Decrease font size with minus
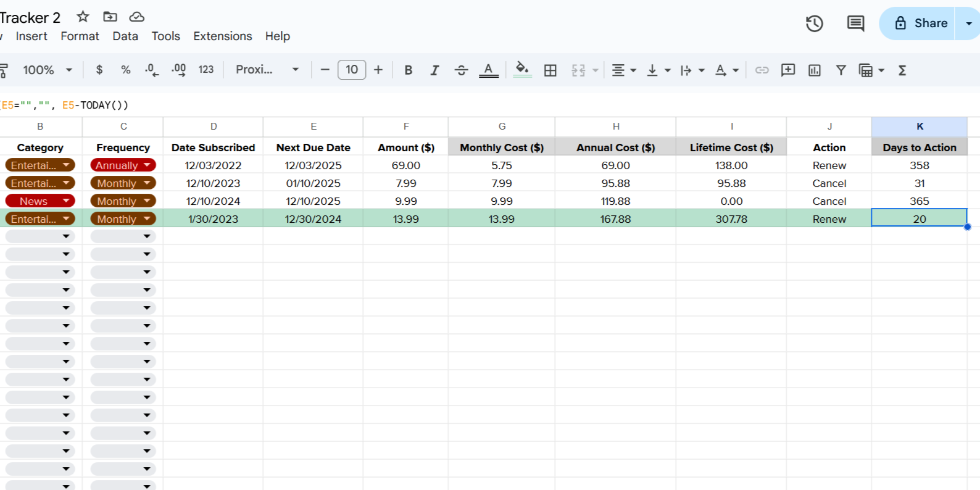The image size is (980, 490). click(x=325, y=70)
